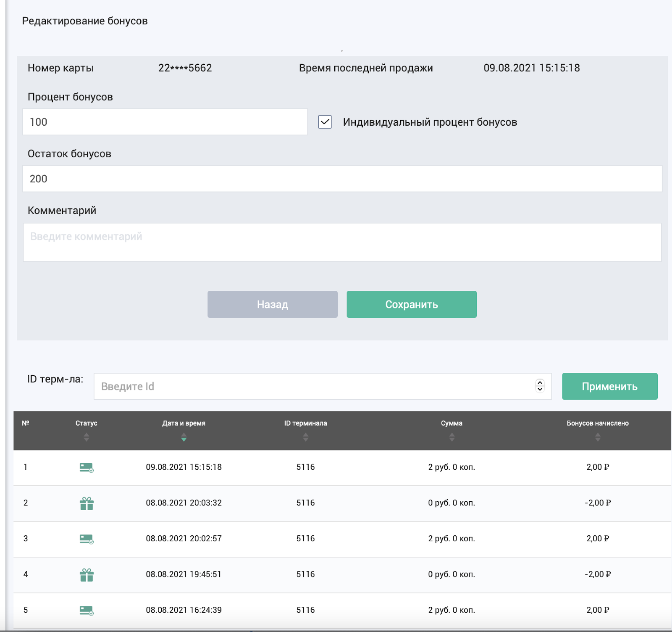Click bonus -2,00 ₽ in row 4
672x632 pixels.
tap(598, 574)
